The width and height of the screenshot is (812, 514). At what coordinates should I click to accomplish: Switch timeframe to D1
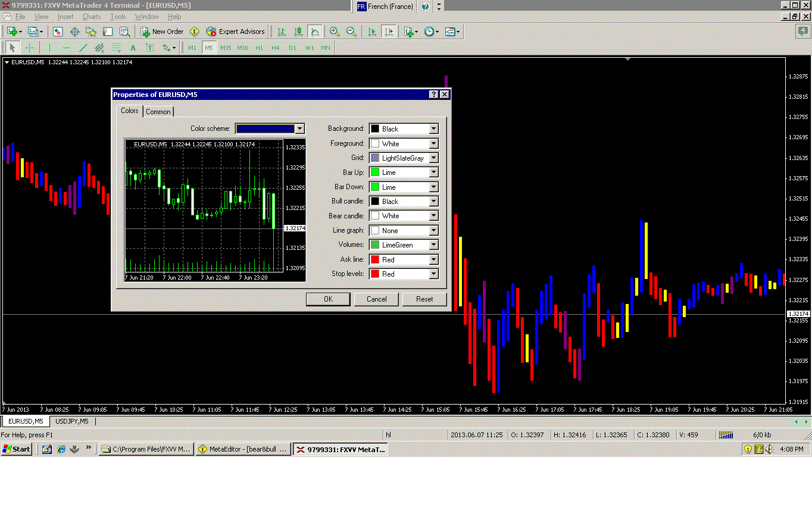[x=292, y=48]
